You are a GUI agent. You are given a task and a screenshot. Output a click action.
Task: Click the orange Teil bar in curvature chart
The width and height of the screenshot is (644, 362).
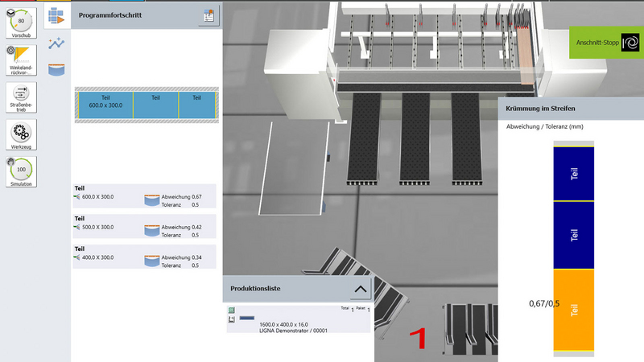573,310
